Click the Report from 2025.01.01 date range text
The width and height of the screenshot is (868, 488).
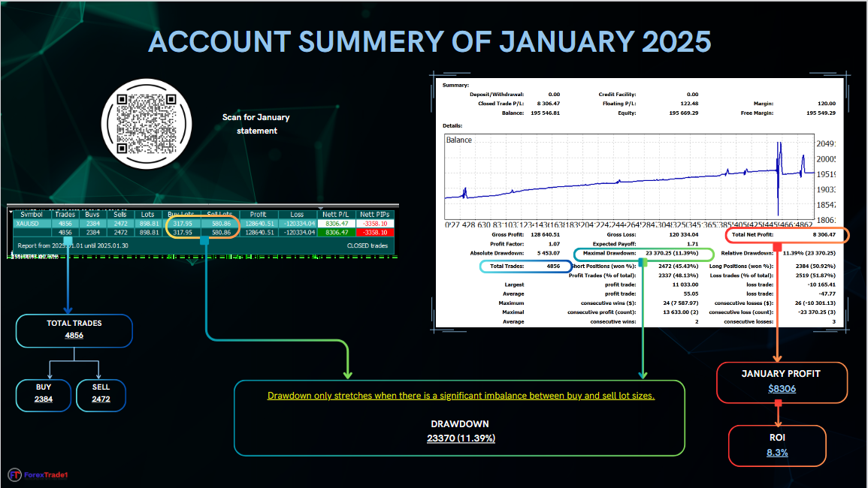coord(72,246)
